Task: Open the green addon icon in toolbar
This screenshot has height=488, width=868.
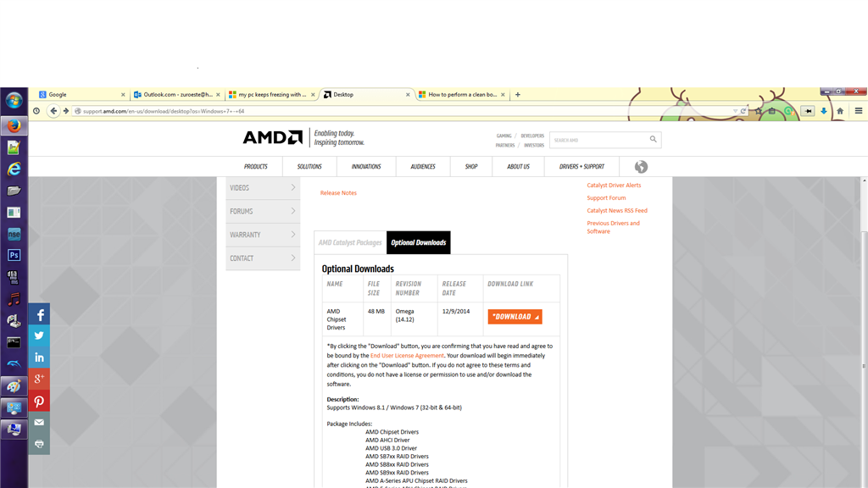Action: tap(789, 111)
